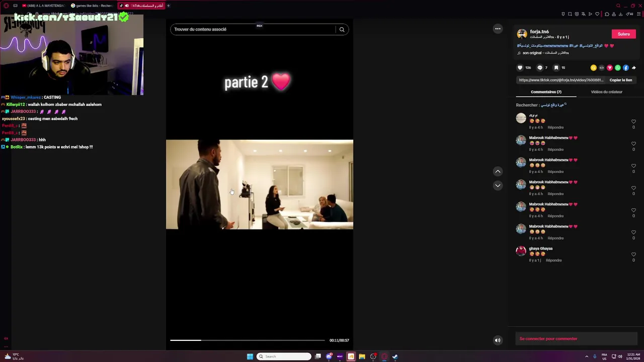The height and width of the screenshot is (362, 644).
Task: Reply to ghaya Ghayaa's comment
Action: (x=553, y=260)
